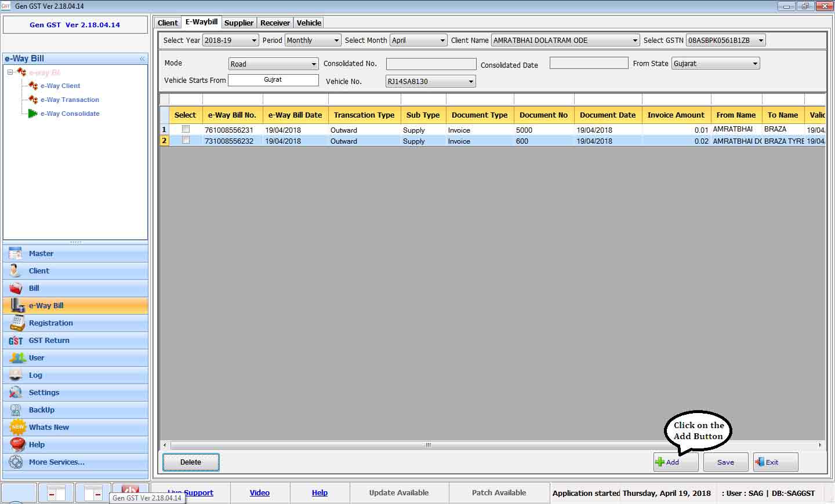
Task: Open the Registration section icon
Action: click(x=17, y=323)
